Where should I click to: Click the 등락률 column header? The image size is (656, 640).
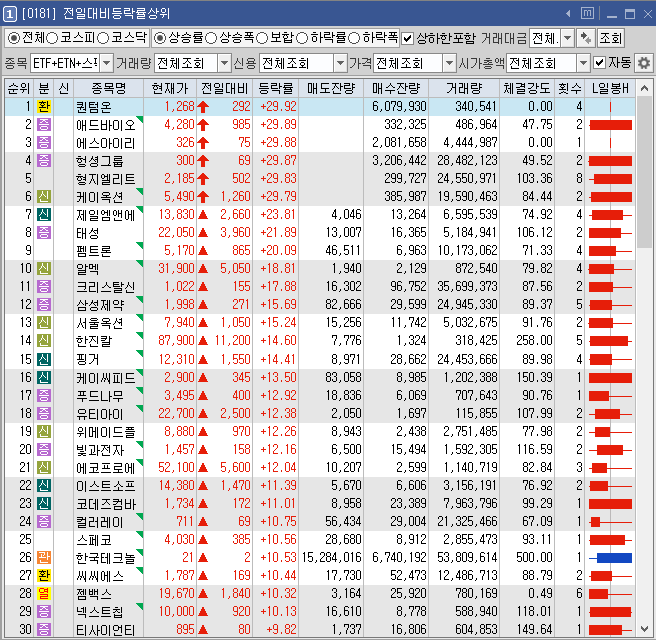point(275,88)
